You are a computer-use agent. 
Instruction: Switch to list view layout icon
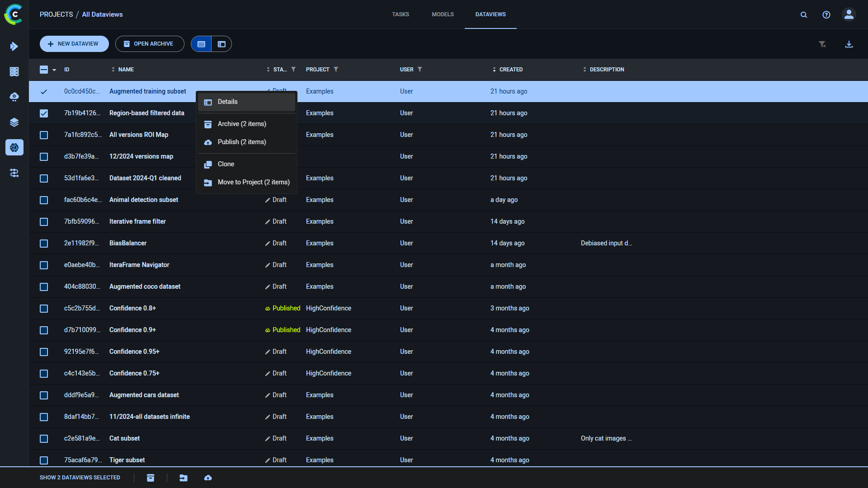tap(202, 44)
